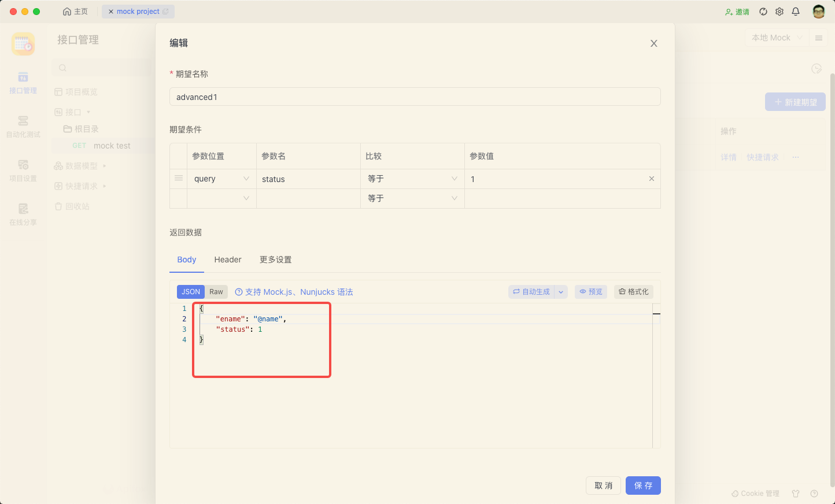Click the hamburger icon next to 本地 Mock
The width and height of the screenshot is (835, 504).
click(x=819, y=38)
